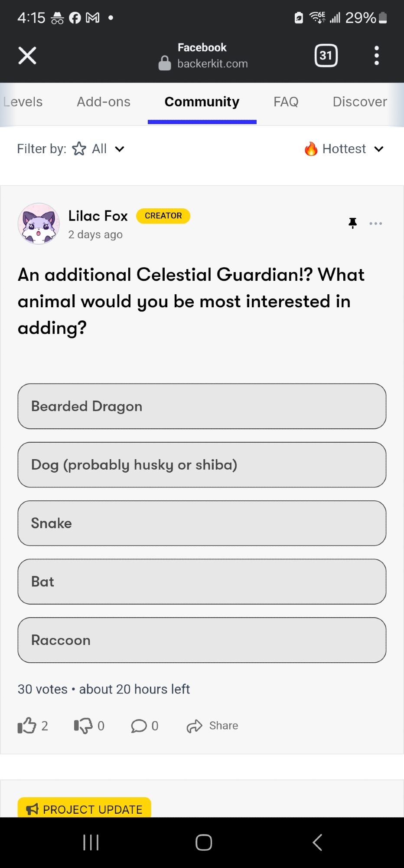This screenshot has height=868, width=404.
Task: Open comments via the speech bubble icon
Action: (x=139, y=726)
